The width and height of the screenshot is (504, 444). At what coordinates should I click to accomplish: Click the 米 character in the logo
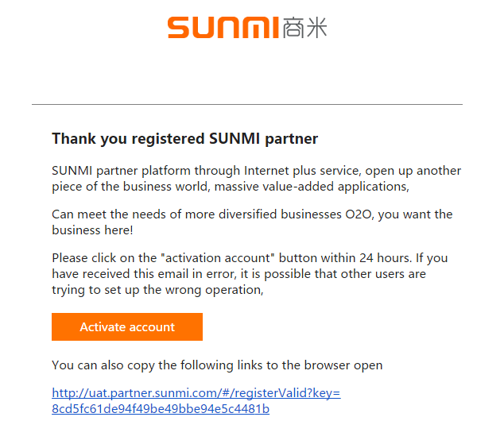(x=316, y=28)
